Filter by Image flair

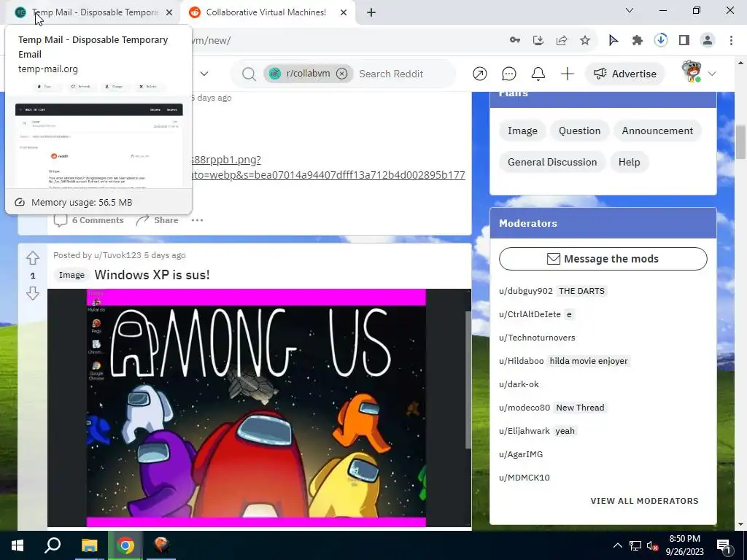(522, 131)
